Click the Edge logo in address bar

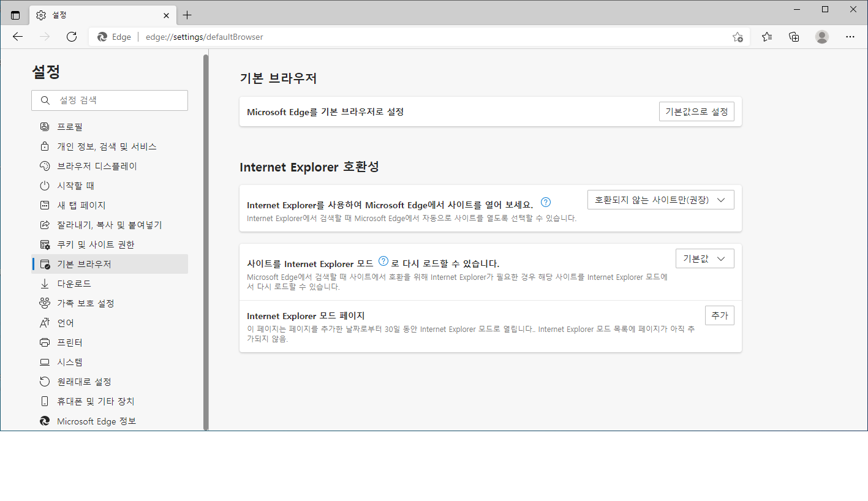102,37
